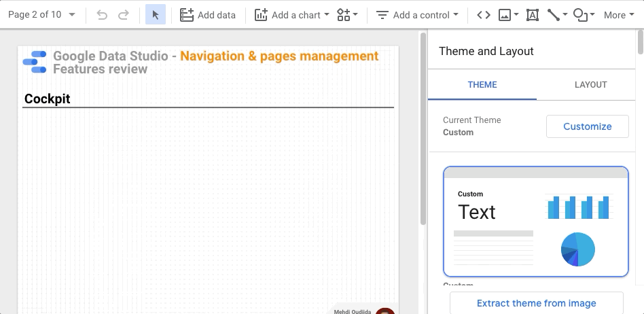
Task: Click the Customize theme button
Action: click(x=588, y=126)
